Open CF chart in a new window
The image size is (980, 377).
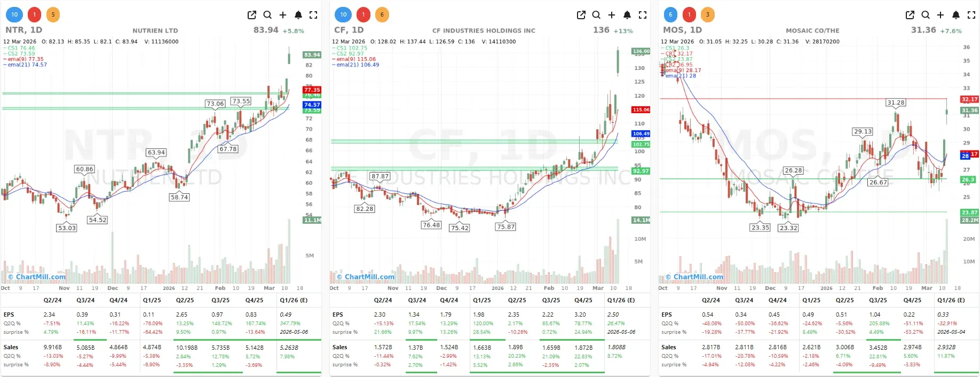pyautogui.click(x=581, y=15)
